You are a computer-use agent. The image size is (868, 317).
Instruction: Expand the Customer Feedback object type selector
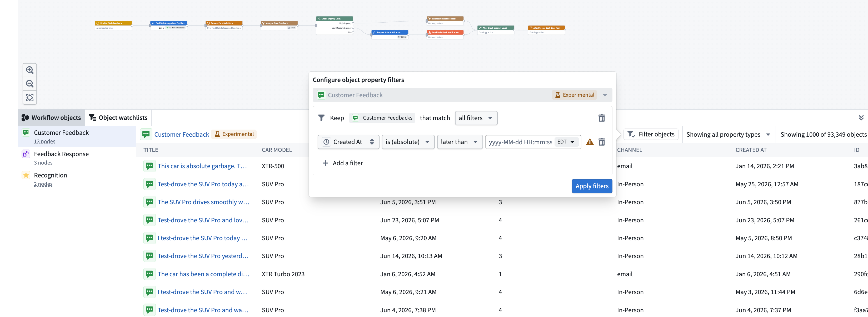click(462, 95)
